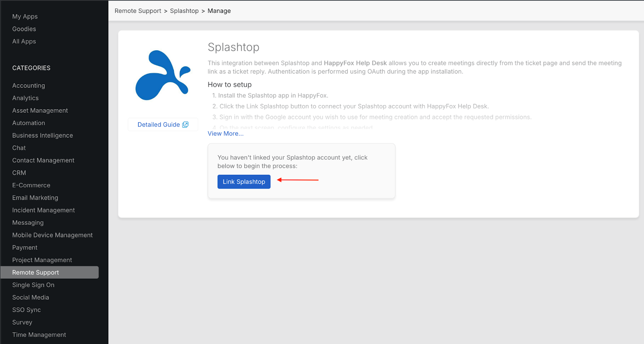Click the external link icon beside Detailed Guide

tap(185, 124)
